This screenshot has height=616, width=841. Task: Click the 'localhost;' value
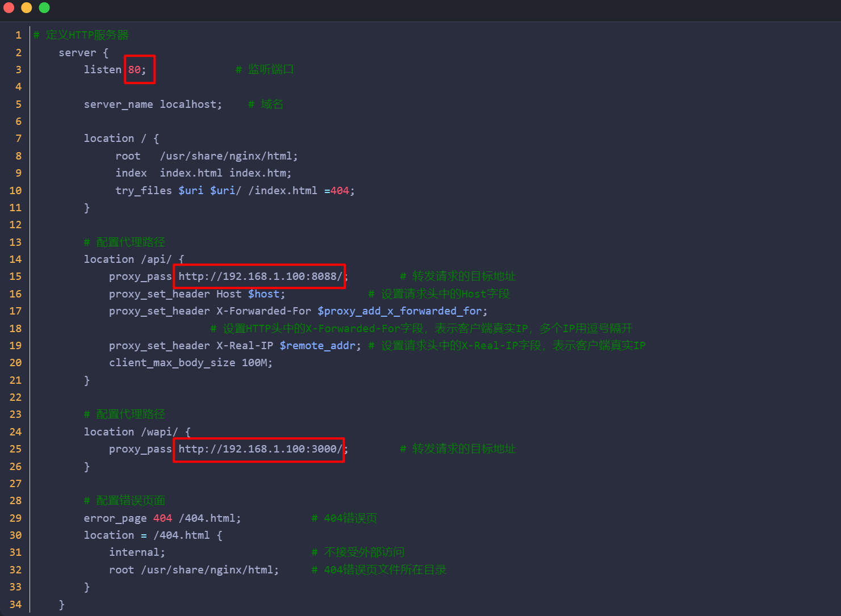pyautogui.click(x=191, y=104)
